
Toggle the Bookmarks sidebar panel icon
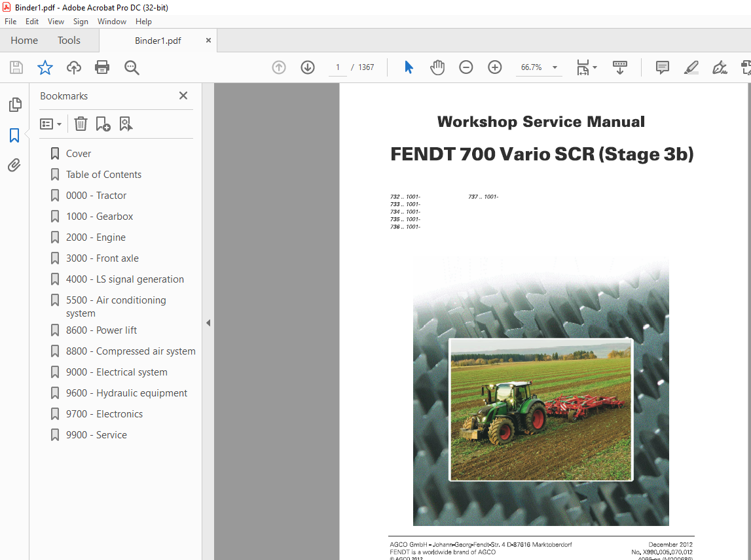[x=14, y=135]
